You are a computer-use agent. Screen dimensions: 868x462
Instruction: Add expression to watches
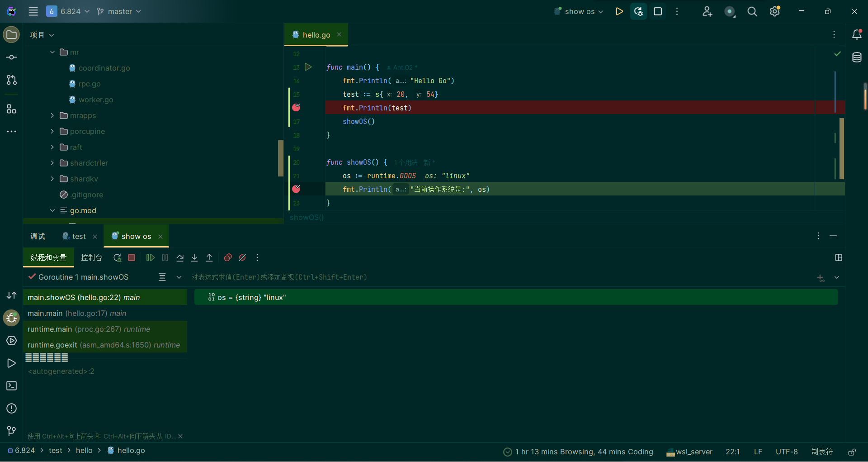821,277
